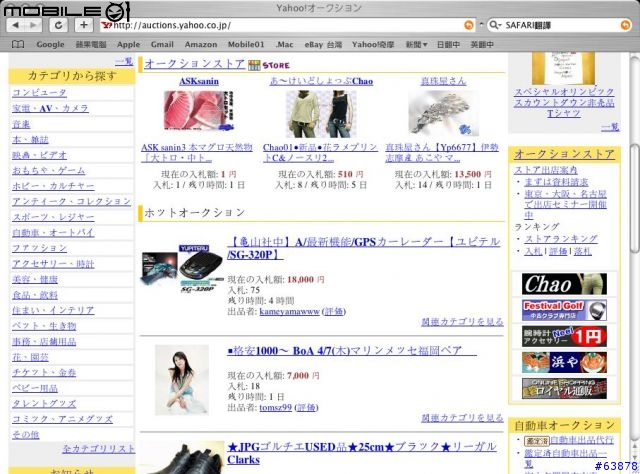Viewport: 640px width, 474px height.
Task: Click the オークションストア heading link
Action: pos(194,64)
